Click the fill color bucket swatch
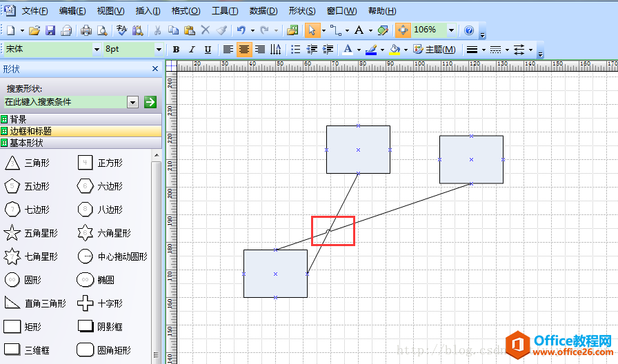This screenshot has width=618, height=364. click(x=395, y=50)
